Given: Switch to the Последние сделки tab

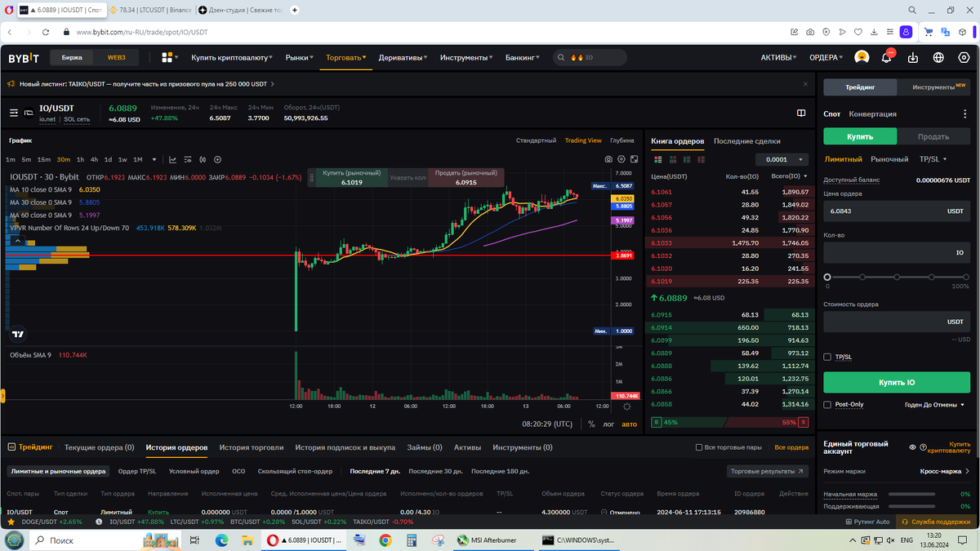Looking at the screenshot, I should [x=747, y=141].
